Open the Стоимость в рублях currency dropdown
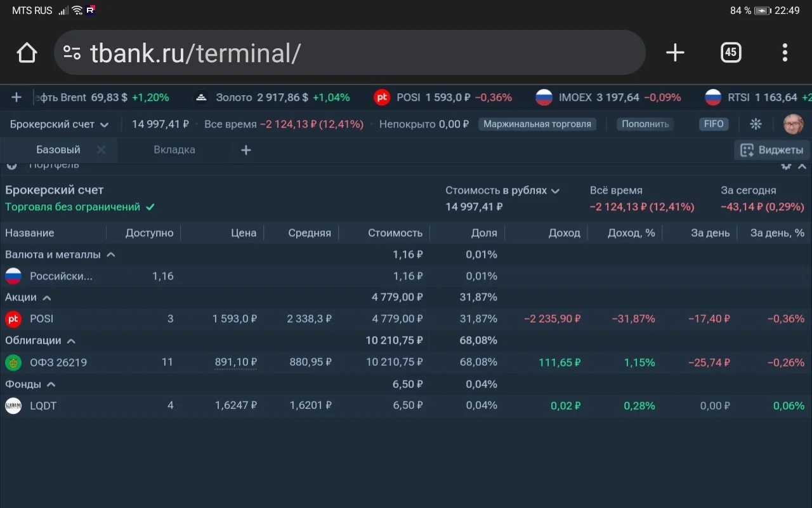This screenshot has width=812, height=508. click(x=502, y=190)
